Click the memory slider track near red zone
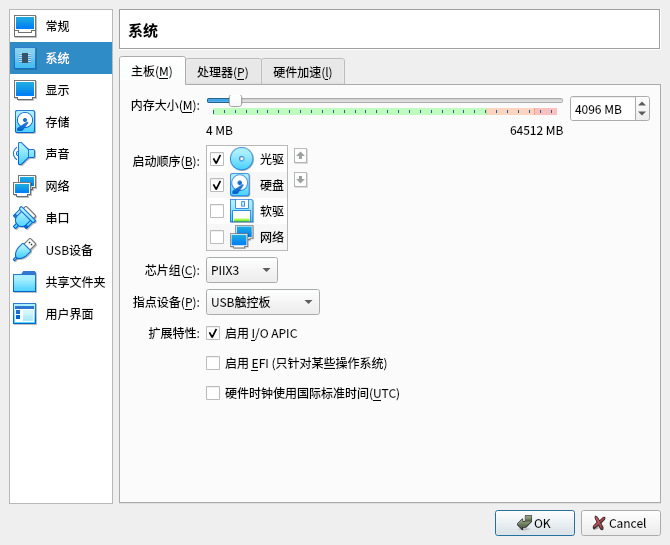This screenshot has height=545, width=670. (x=545, y=101)
